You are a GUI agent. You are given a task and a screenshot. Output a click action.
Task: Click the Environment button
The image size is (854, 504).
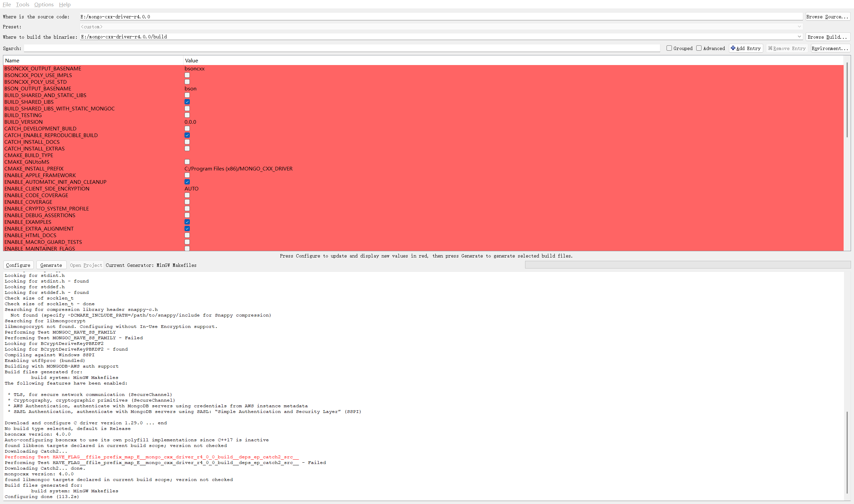pos(830,48)
